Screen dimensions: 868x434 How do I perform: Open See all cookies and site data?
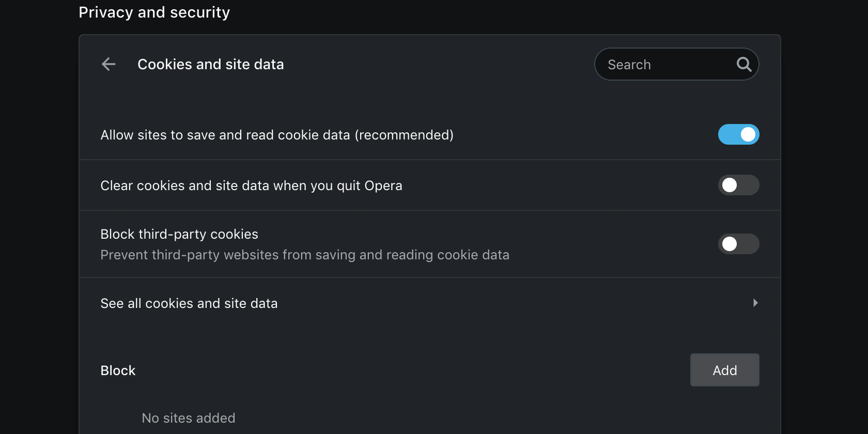(189, 303)
